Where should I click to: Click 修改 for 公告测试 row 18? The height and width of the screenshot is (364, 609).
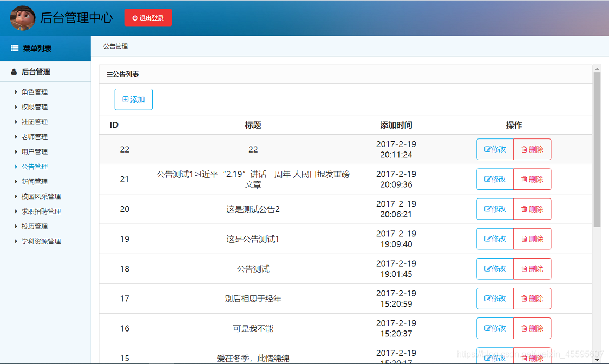495,269
